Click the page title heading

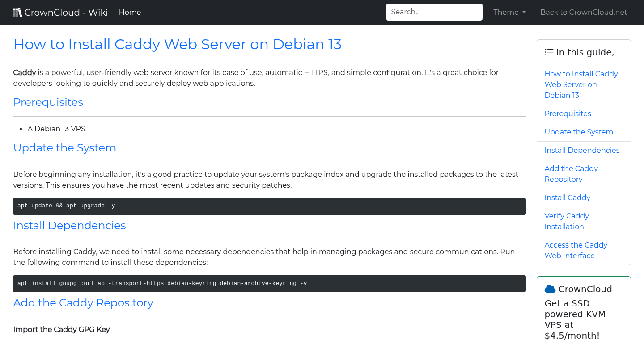178,44
